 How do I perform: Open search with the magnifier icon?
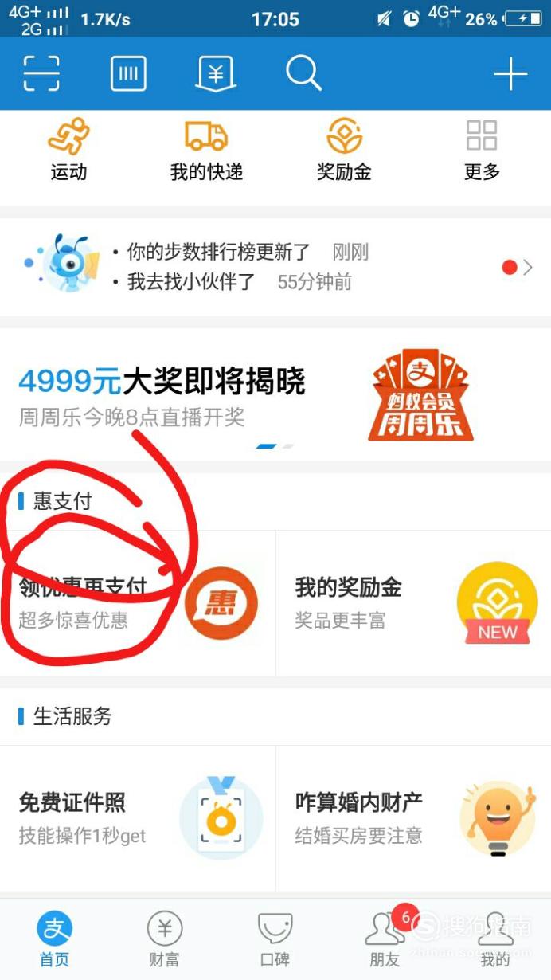(x=303, y=73)
